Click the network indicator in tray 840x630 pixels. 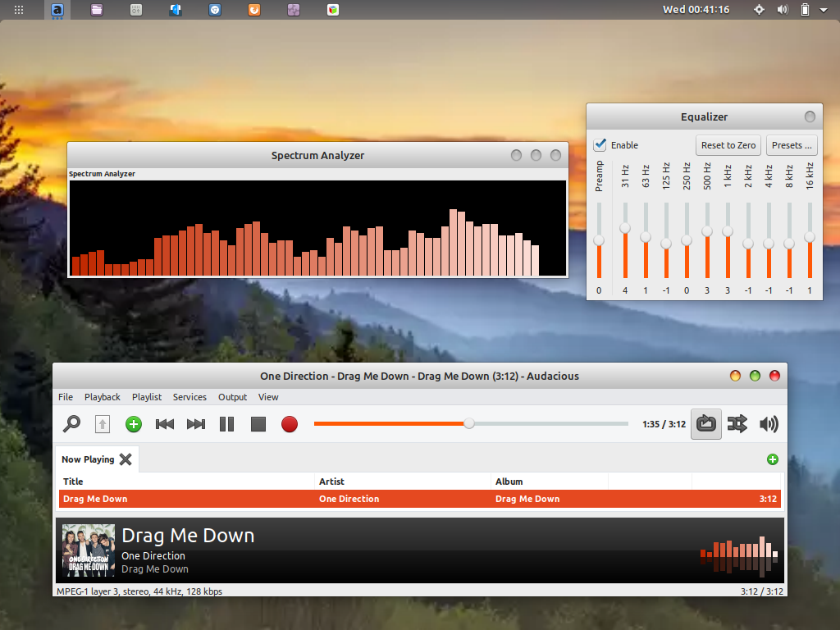tap(759, 10)
